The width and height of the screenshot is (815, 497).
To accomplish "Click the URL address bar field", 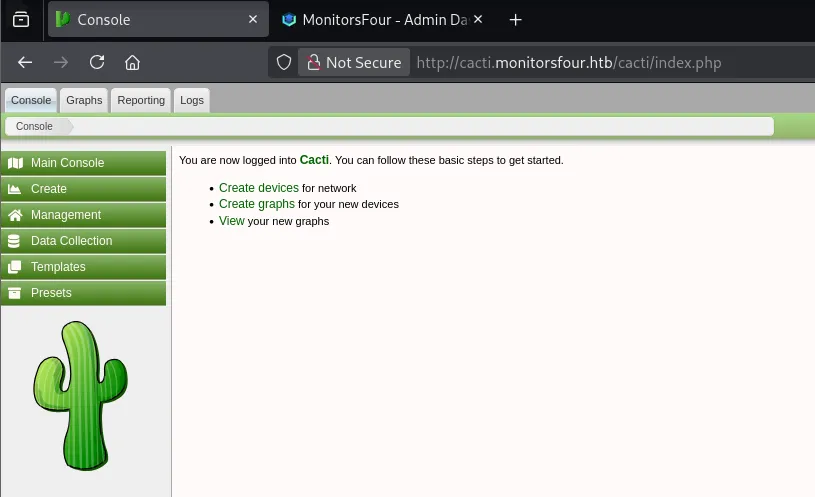I will point(600,62).
